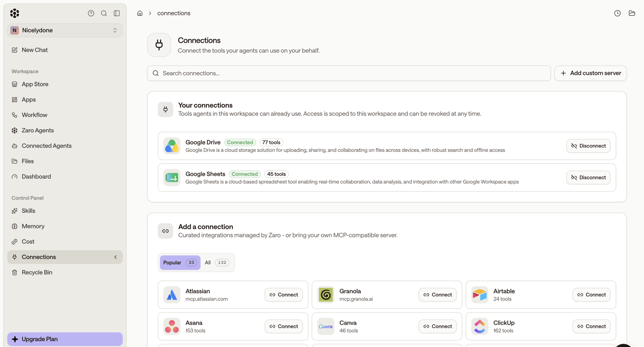Click the mcp.atlassian.com text
The height and width of the screenshot is (347, 644).
207,299
